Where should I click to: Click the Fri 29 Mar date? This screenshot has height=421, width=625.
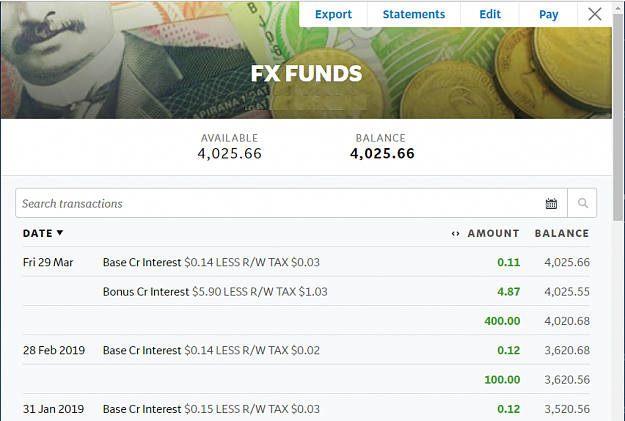coord(48,262)
